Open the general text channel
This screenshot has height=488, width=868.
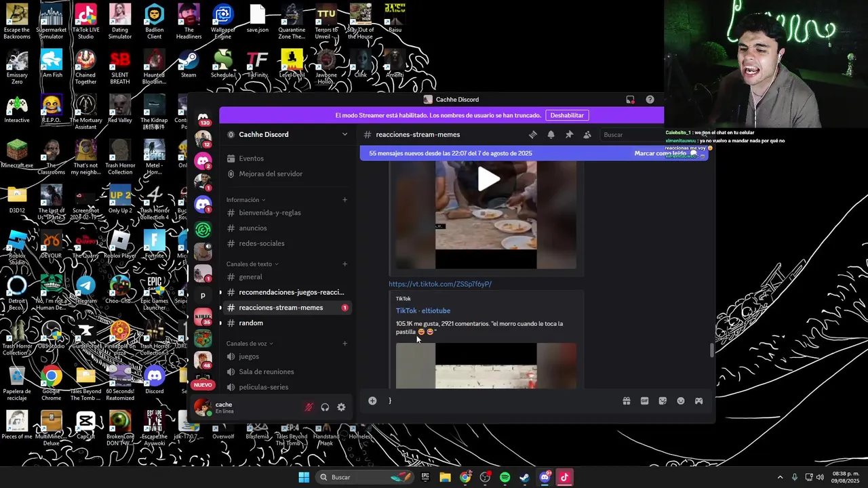[x=288, y=277]
